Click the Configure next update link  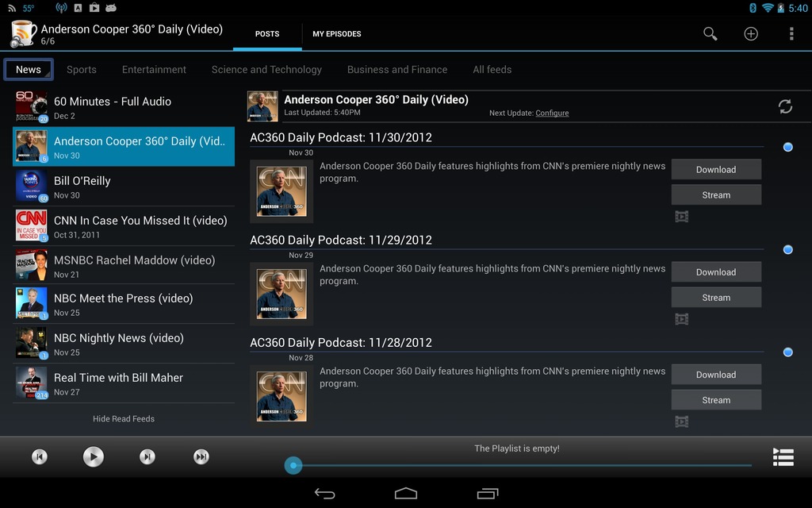[552, 113]
